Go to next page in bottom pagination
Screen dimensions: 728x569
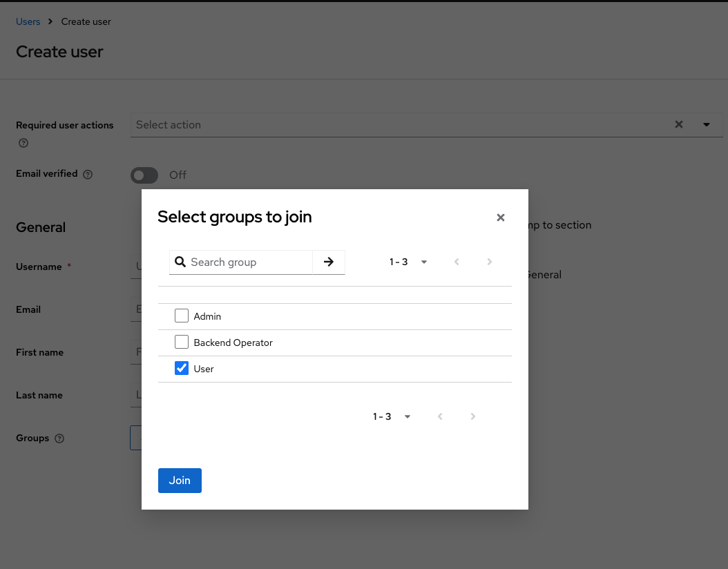click(x=472, y=417)
